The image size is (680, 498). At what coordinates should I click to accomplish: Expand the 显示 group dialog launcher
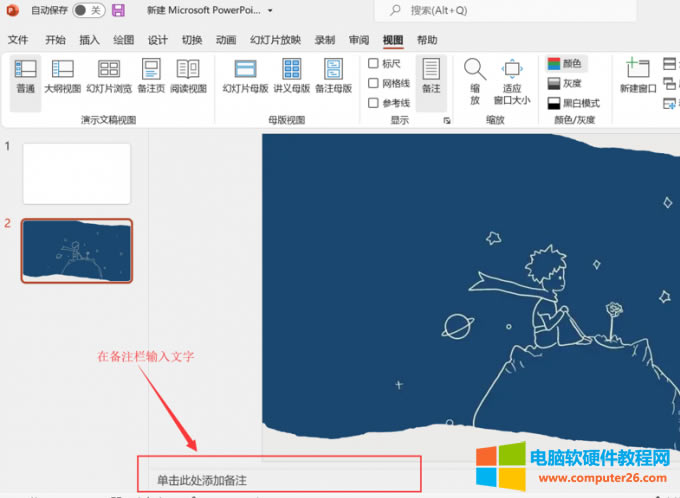tap(447, 120)
